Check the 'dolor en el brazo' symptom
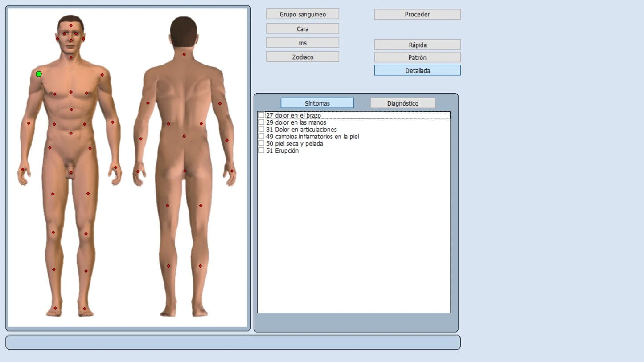Image resolution: width=644 pixels, height=362 pixels. pos(262,115)
